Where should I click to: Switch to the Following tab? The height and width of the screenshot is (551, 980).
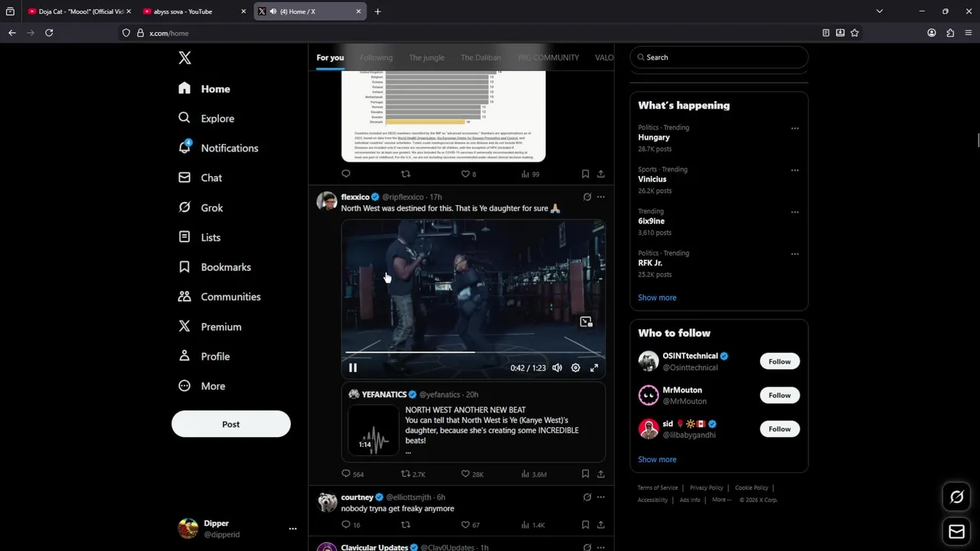[376, 57]
